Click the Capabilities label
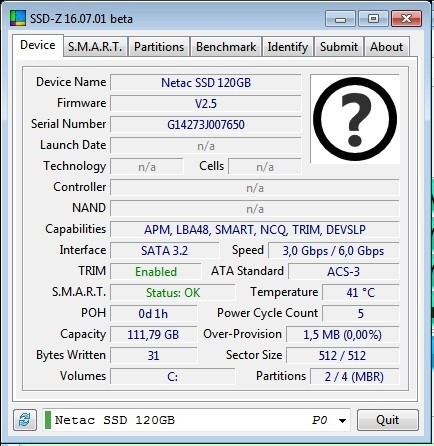Screen dimensions: 434x446 click(x=76, y=229)
